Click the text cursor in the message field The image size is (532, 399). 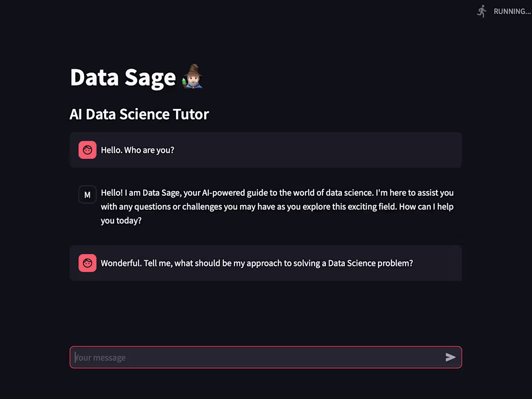(x=75, y=357)
